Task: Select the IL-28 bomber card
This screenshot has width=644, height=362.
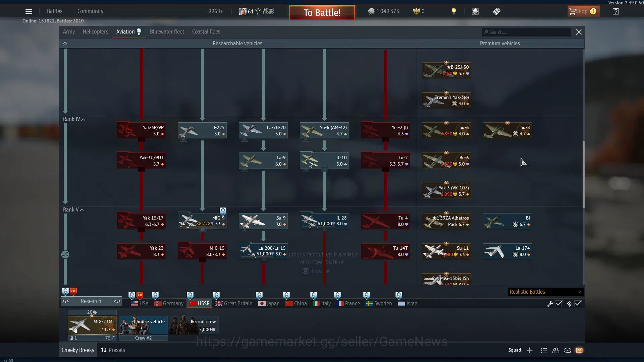Action: coord(324,221)
